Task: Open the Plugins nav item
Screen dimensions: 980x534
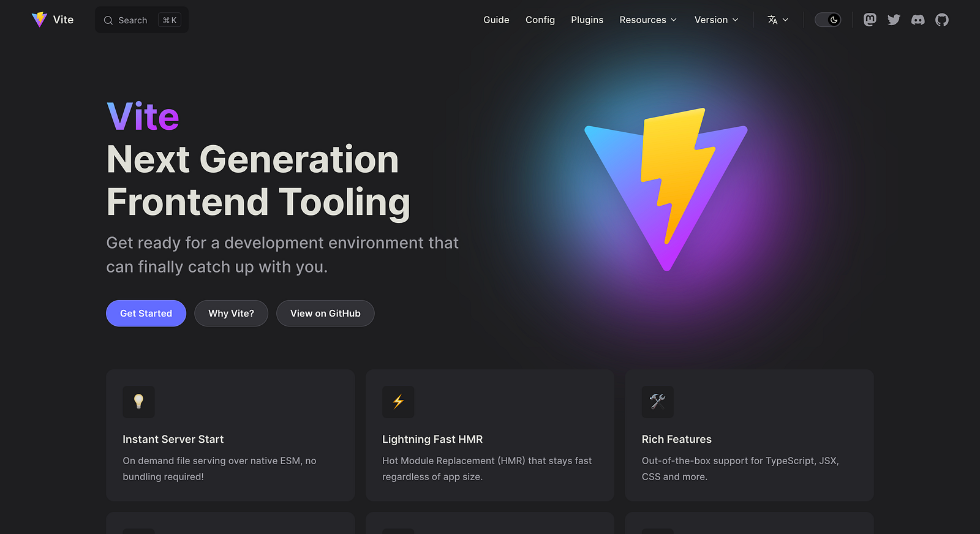Action: point(587,20)
